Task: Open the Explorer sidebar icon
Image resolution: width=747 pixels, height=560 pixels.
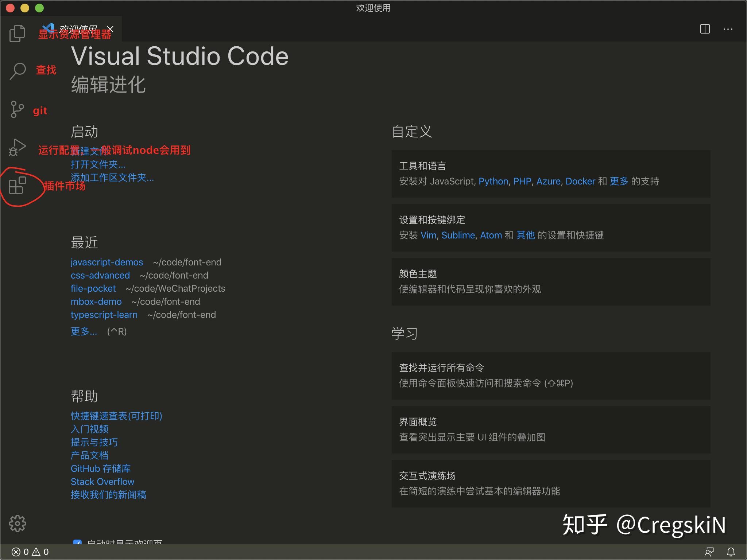Action: coord(17,33)
